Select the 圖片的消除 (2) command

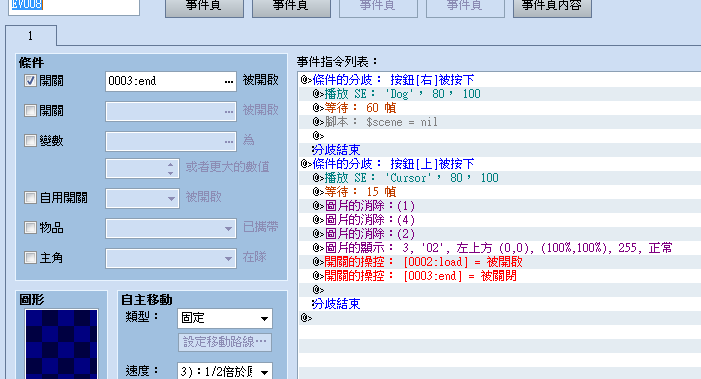point(500,234)
